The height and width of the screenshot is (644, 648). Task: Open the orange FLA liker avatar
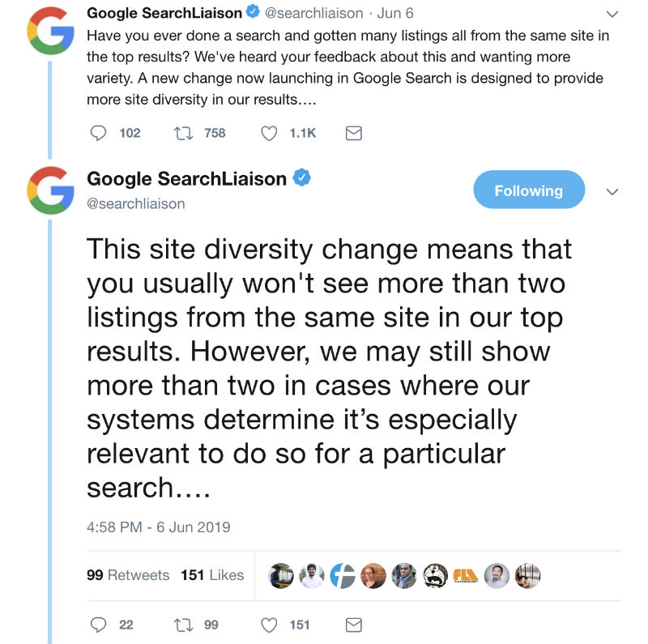[x=466, y=575]
